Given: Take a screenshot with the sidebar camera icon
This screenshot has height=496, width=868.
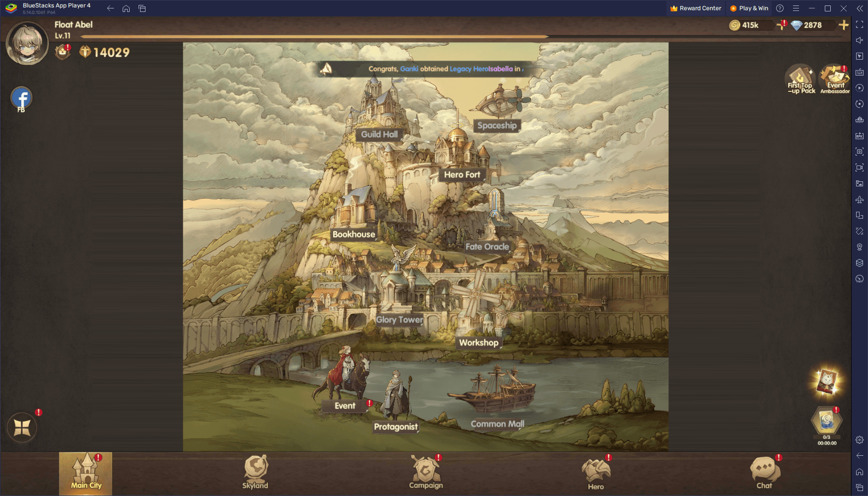Looking at the screenshot, I should tap(860, 152).
